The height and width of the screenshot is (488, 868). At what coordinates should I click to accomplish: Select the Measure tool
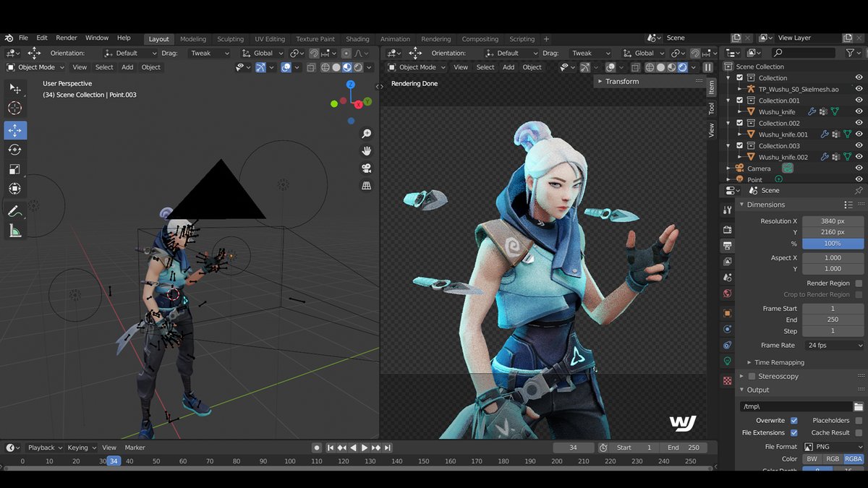pos(15,231)
